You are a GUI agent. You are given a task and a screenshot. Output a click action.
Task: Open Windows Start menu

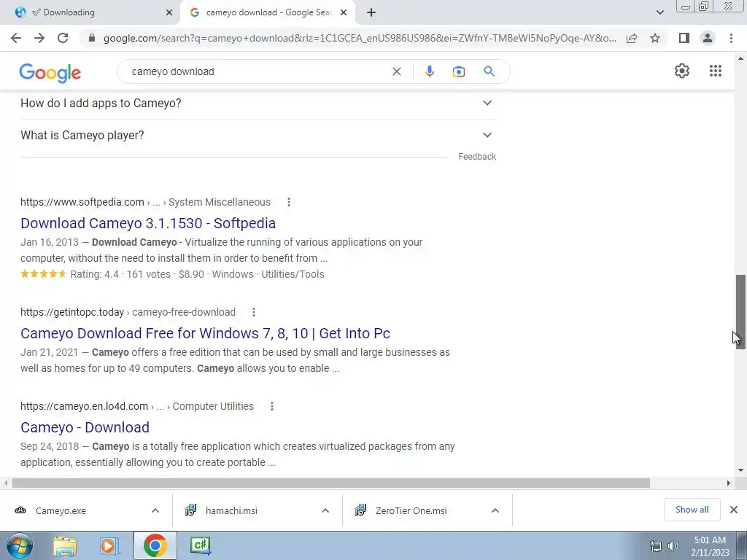(x=19, y=545)
